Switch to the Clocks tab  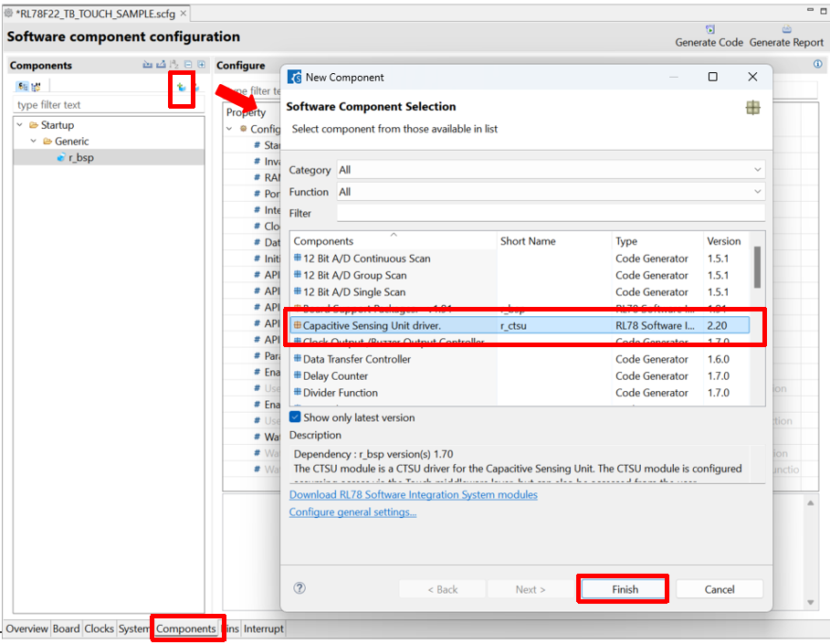pos(99,628)
